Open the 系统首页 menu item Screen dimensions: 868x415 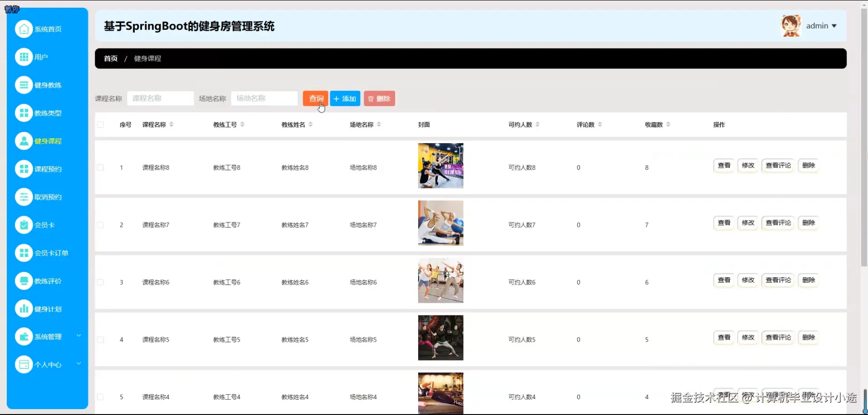pyautogui.click(x=48, y=29)
